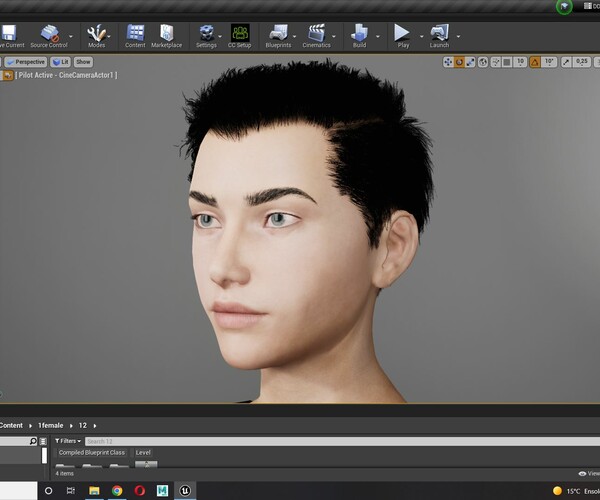Open the Perspective viewport type menu
This screenshot has width=600, height=500.
coord(26,62)
